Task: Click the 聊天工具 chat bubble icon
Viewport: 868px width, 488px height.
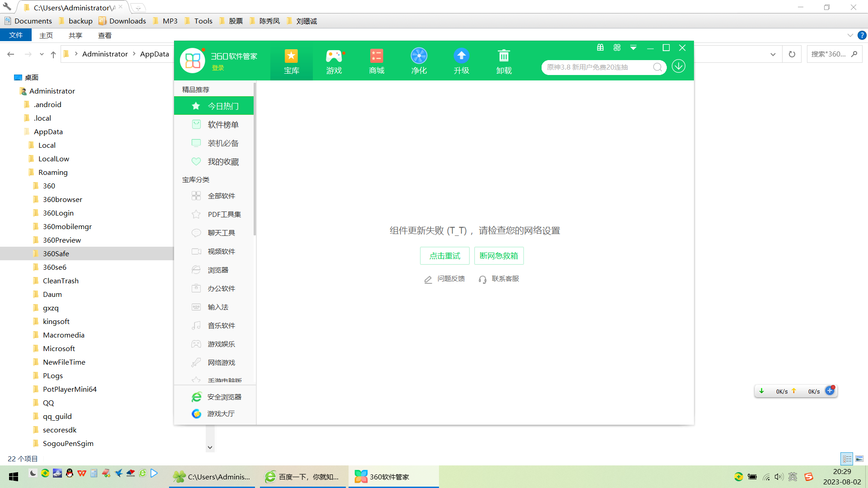Action: click(196, 233)
